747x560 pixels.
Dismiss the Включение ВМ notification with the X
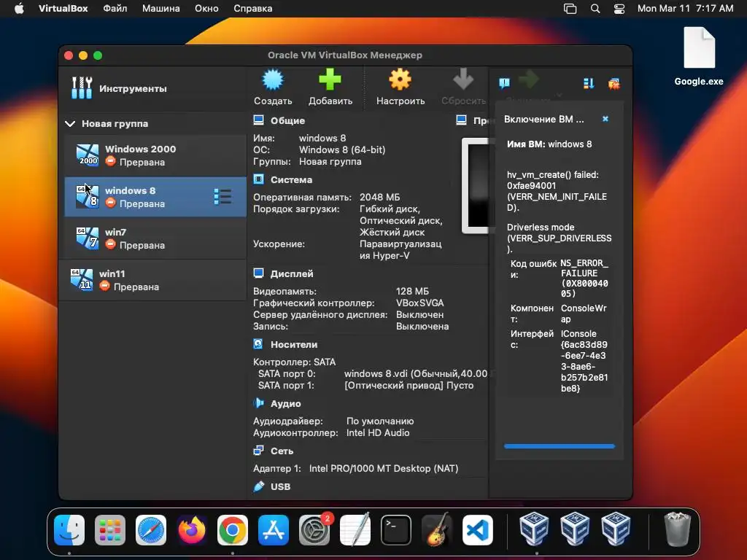tap(605, 119)
